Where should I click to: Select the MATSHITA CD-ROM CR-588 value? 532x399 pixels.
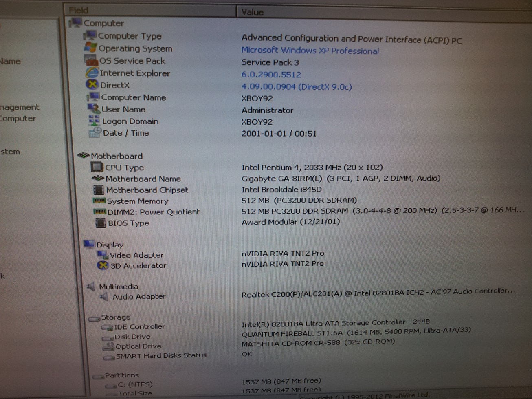coord(318,342)
